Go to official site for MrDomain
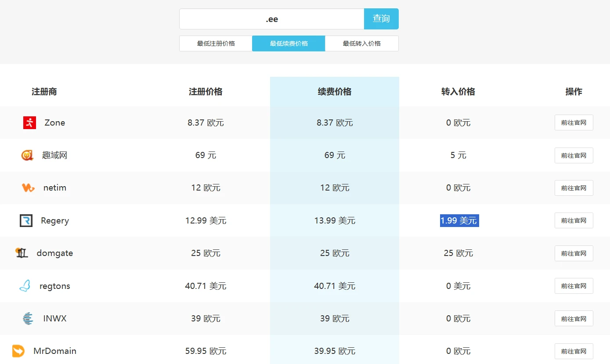Screen dimensions: 610x364 point(574,351)
